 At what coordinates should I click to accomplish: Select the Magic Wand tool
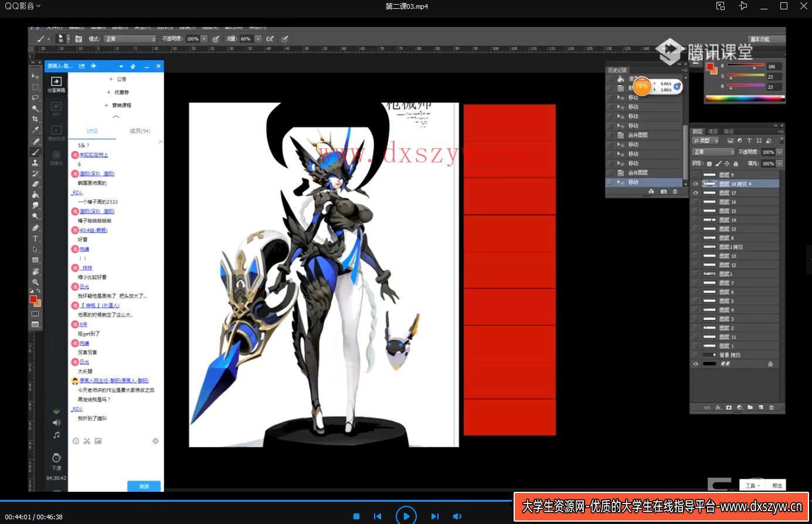tap(35, 108)
